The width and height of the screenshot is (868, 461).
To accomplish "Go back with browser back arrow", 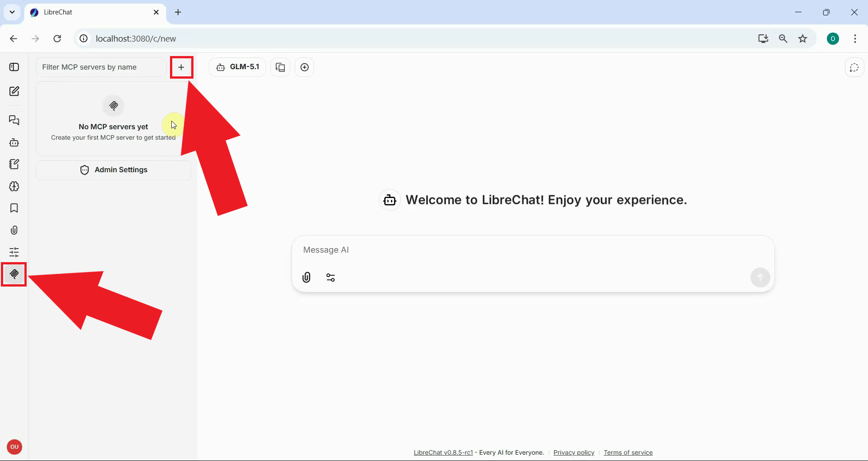I will [x=14, y=39].
